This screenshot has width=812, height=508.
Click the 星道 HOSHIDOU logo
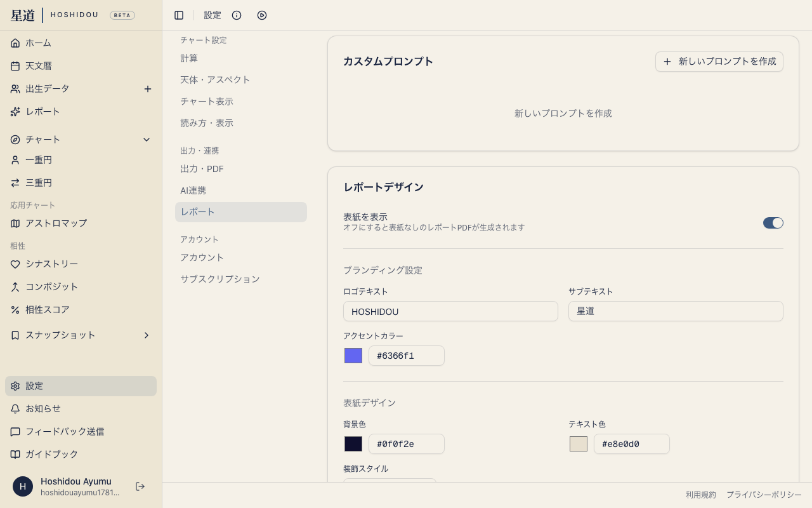[x=55, y=15]
